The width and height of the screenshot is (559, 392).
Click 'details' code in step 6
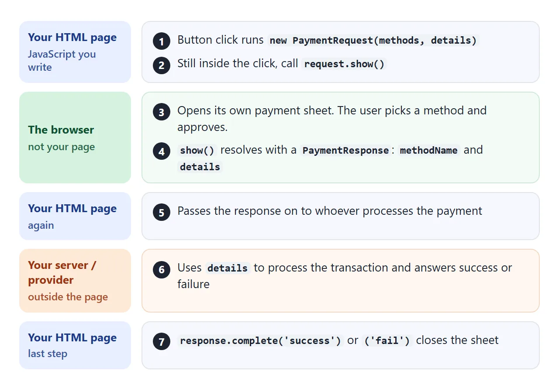click(228, 268)
